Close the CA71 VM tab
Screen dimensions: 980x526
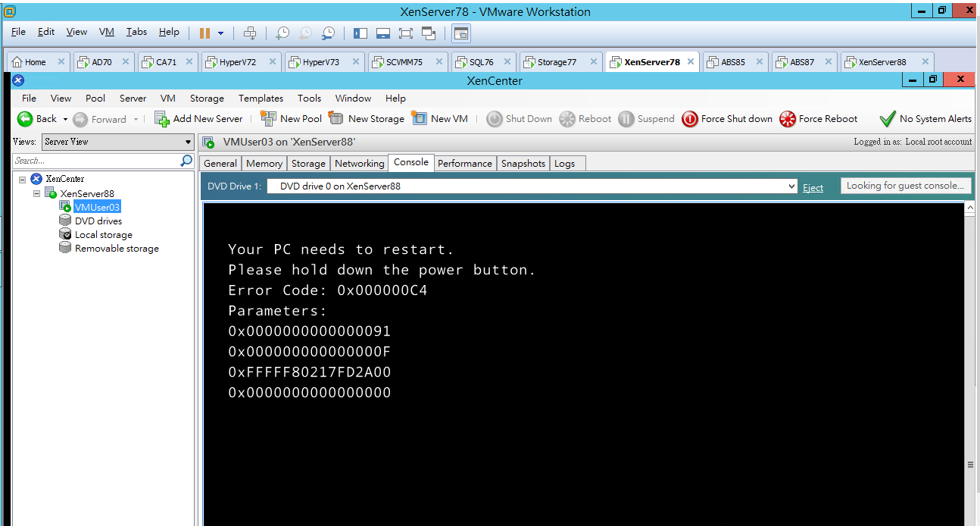click(189, 62)
